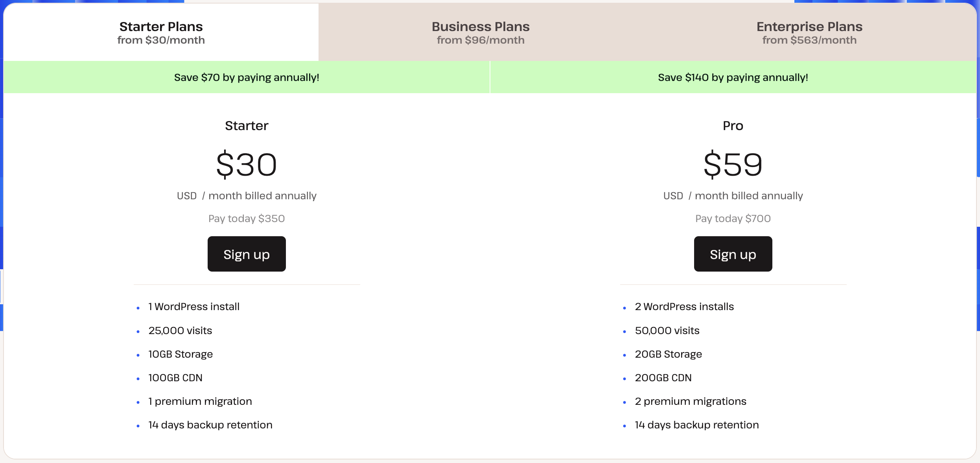Viewport: 980px width, 463px height.
Task: Click the Save $140 annually banner
Action: click(733, 77)
